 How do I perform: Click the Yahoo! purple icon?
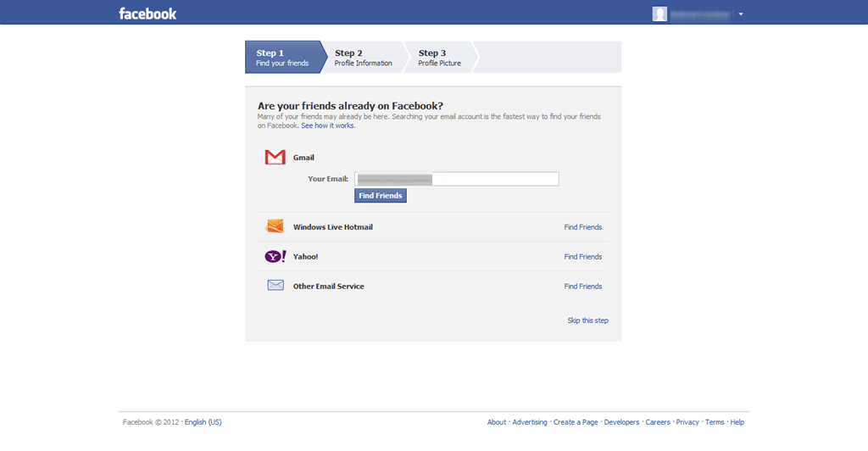[275, 256]
